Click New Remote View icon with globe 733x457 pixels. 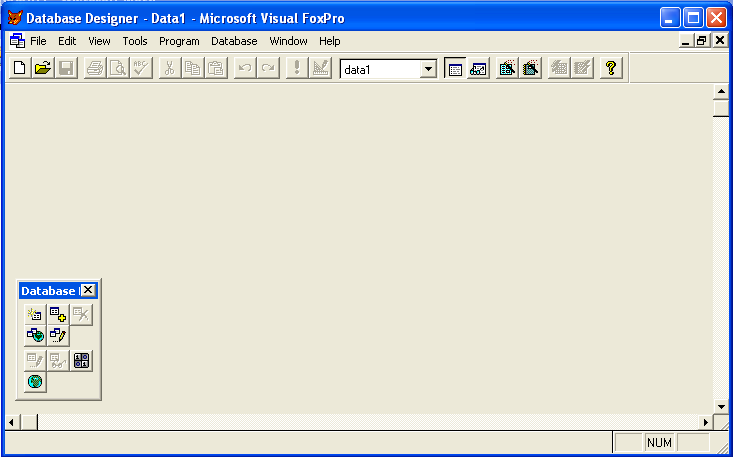tap(35, 335)
